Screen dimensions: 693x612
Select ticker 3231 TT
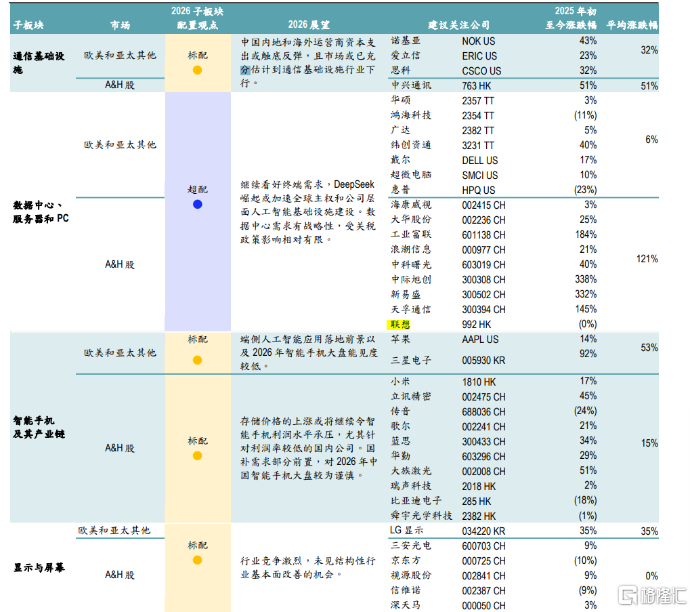(478, 145)
